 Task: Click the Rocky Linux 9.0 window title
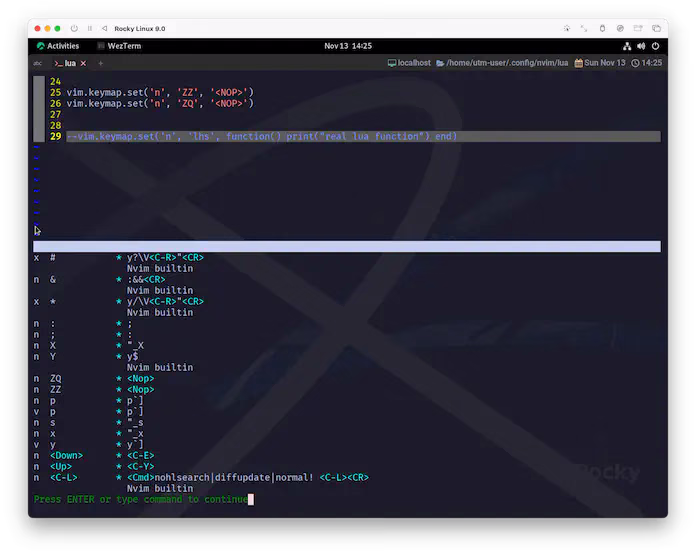(x=140, y=28)
